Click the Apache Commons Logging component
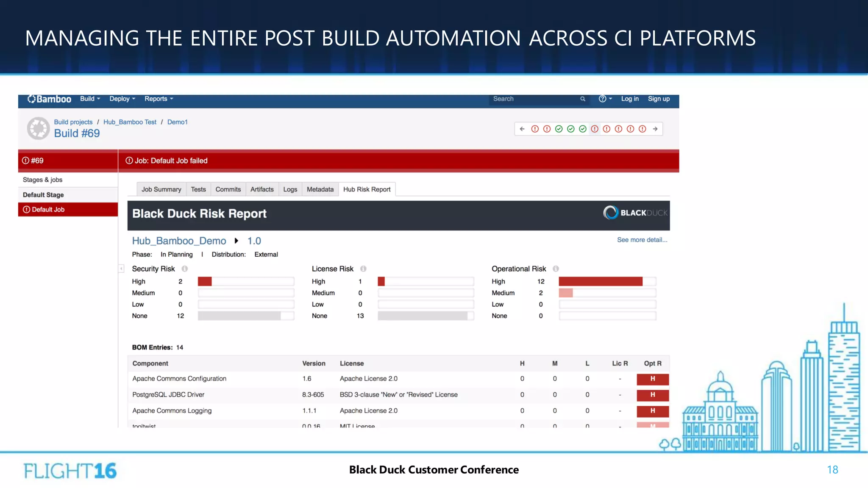The height and width of the screenshot is (488, 868). tap(172, 411)
